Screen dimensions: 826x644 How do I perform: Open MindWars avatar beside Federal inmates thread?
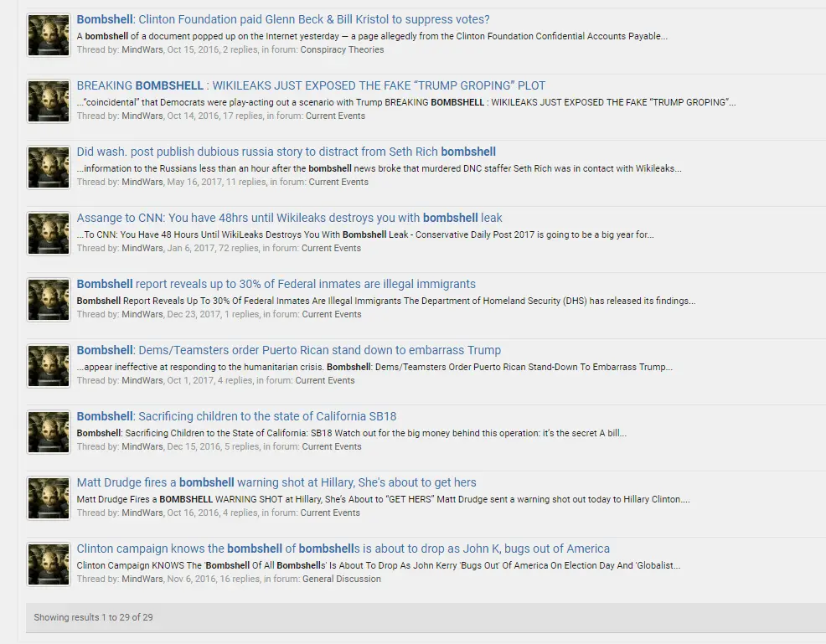(x=49, y=300)
